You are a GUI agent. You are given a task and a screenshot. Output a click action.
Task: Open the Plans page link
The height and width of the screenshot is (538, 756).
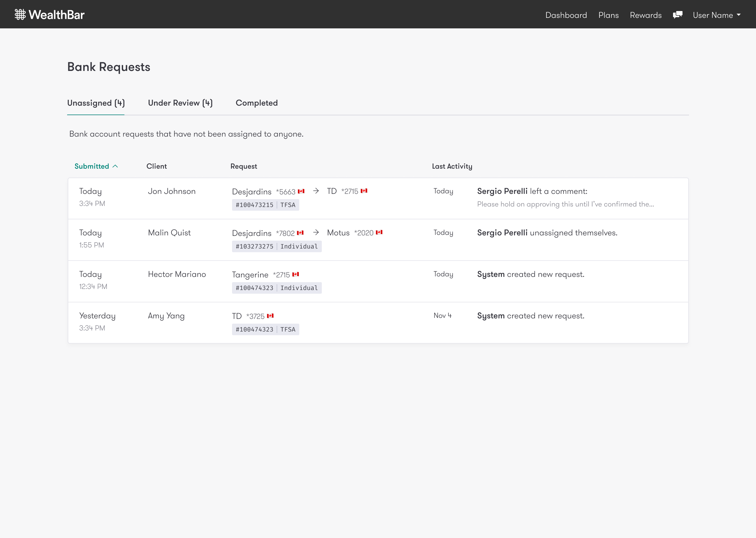(x=608, y=15)
